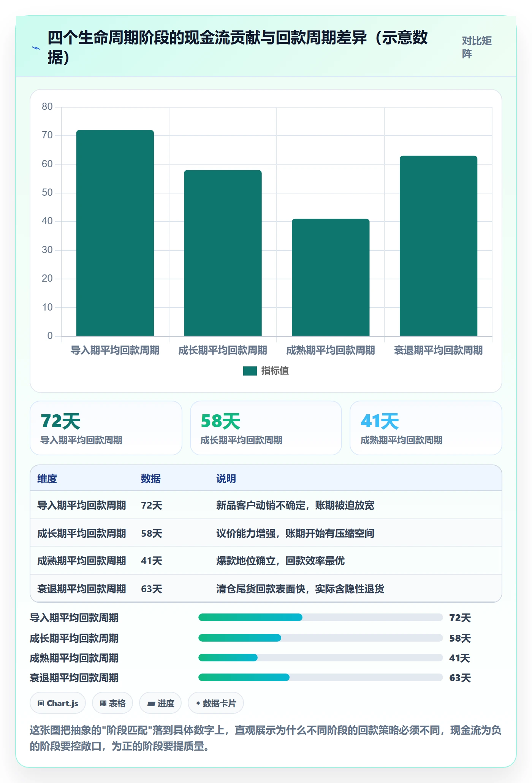Click the Chart.js tag chip
This screenshot has height=783, width=532.
[58, 703]
